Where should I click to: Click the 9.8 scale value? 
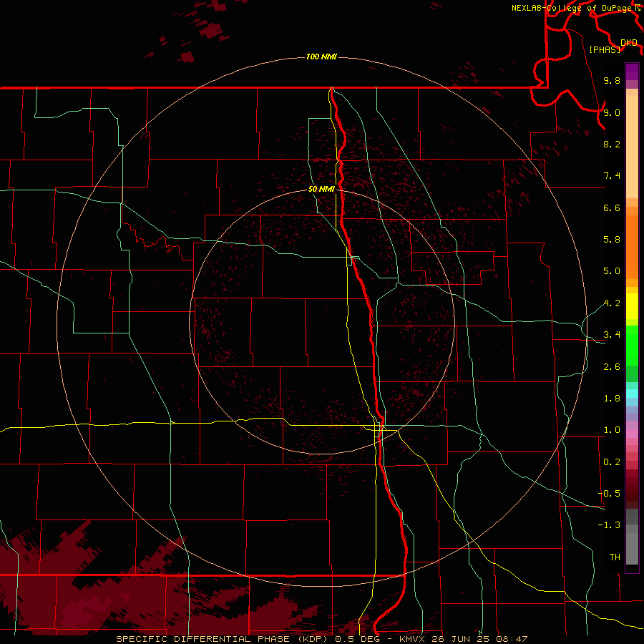612,80
